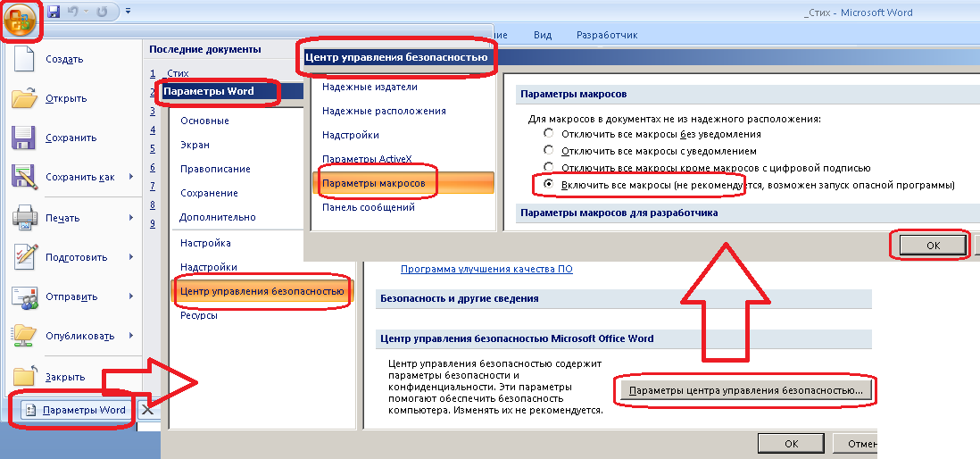Click the Параметры Word button
The height and width of the screenshot is (459, 980).
77,410
